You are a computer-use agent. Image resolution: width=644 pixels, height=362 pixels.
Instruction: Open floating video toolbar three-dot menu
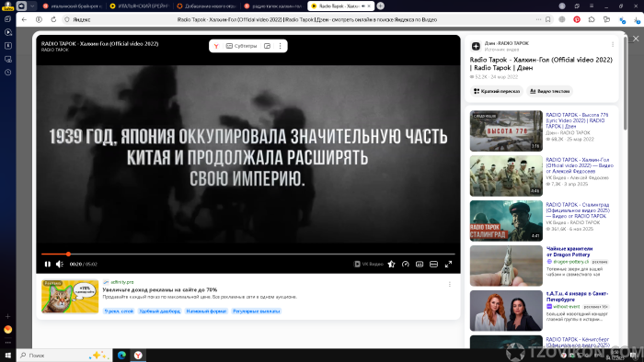pos(280,46)
